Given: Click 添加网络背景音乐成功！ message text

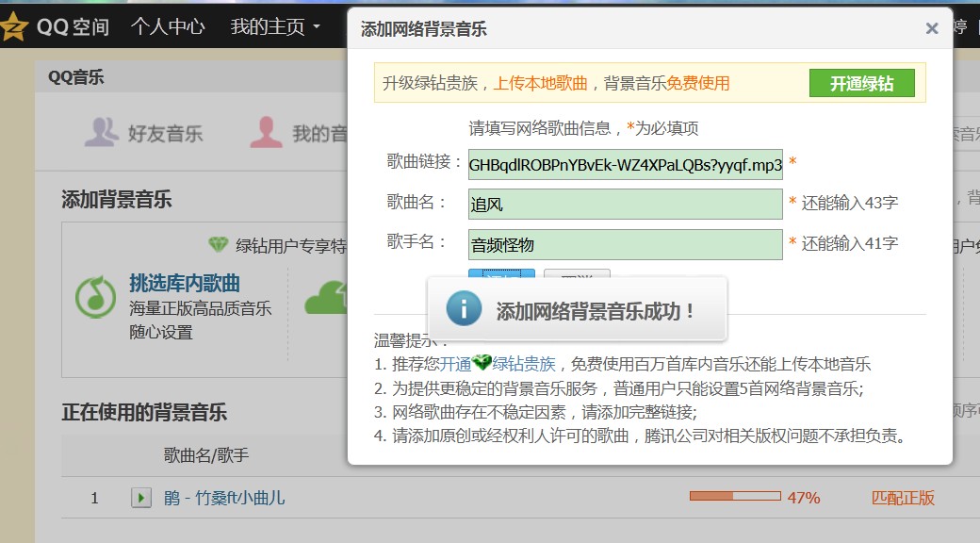Looking at the screenshot, I should 595,311.
